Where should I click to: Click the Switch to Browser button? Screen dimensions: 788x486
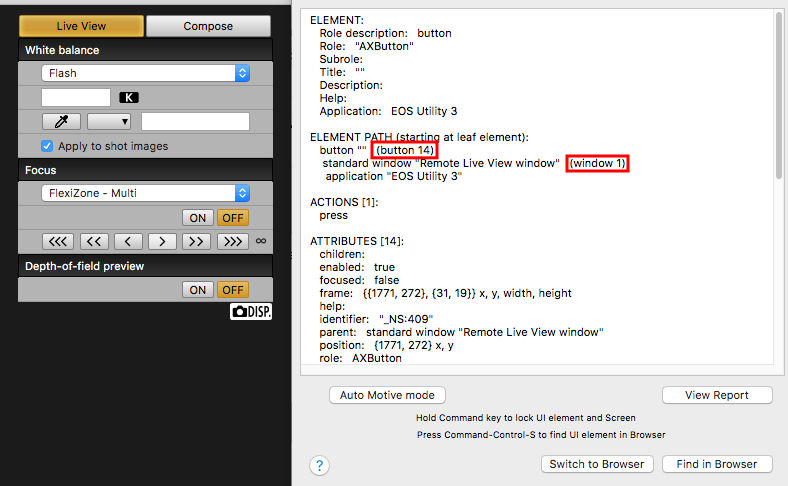(x=597, y=464)
